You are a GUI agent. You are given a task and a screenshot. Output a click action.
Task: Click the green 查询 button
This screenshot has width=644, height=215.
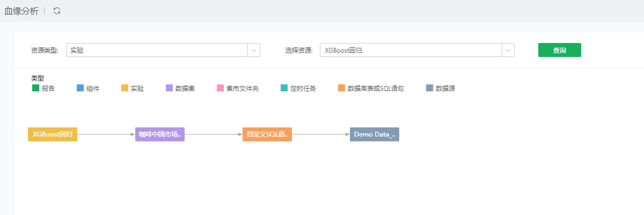pyautogui.click(x=559, y=50)
